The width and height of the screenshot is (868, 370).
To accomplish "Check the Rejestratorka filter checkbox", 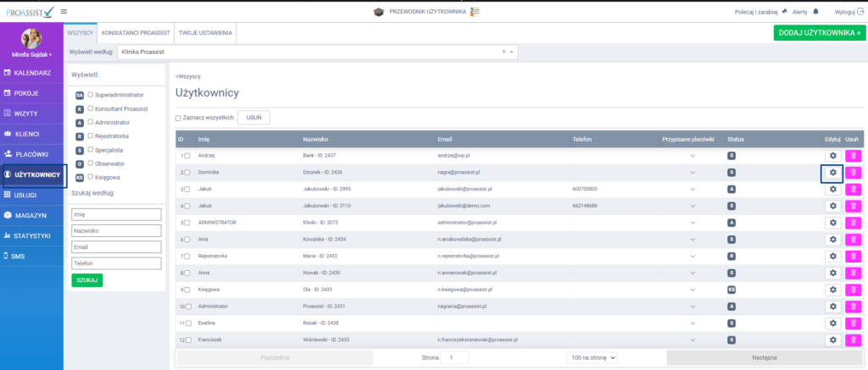I will pos(91,135).
